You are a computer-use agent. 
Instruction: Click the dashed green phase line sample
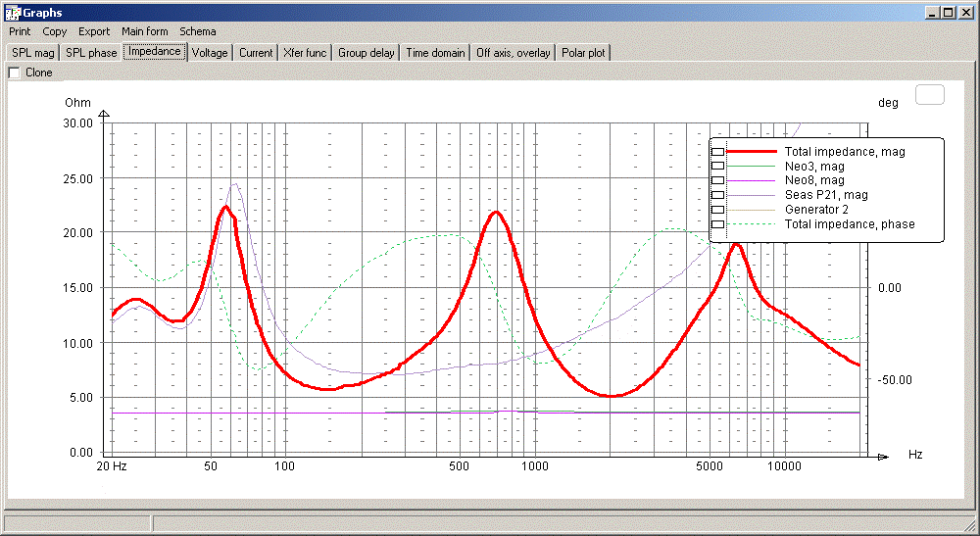(x=752, y=224)
